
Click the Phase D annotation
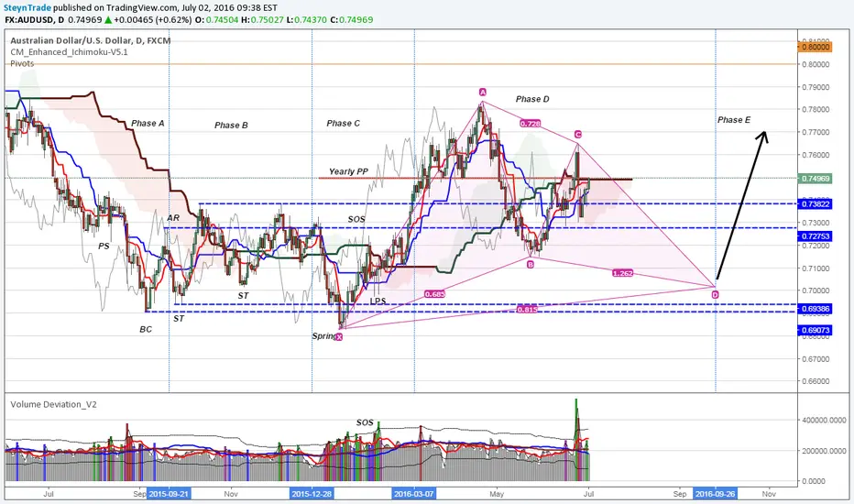coord(532,99)
